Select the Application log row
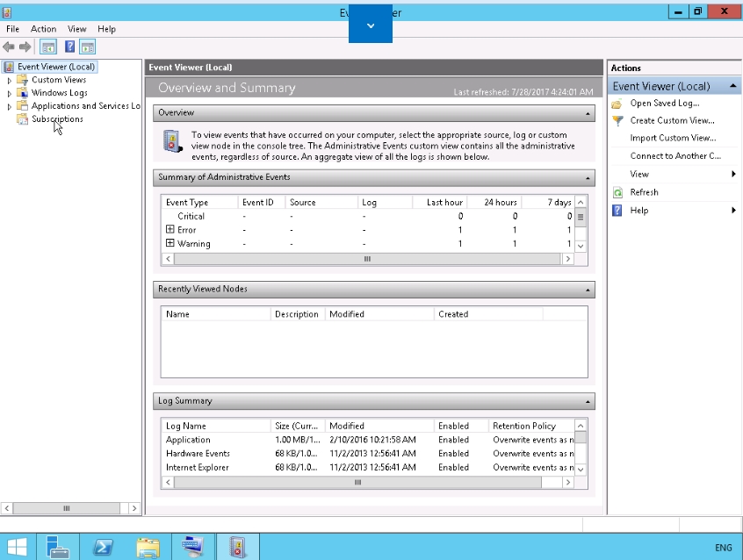The height and width of the screenshot is (560, 743). point(368,440)
